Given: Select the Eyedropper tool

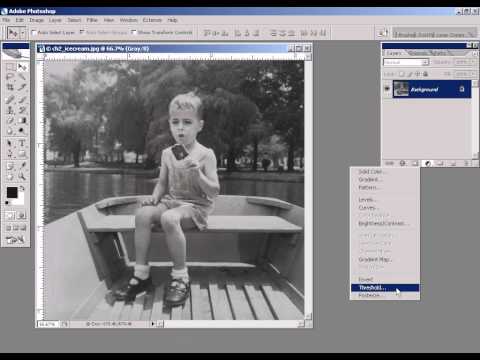Looking at the screenshot, I should pos(22,166).
